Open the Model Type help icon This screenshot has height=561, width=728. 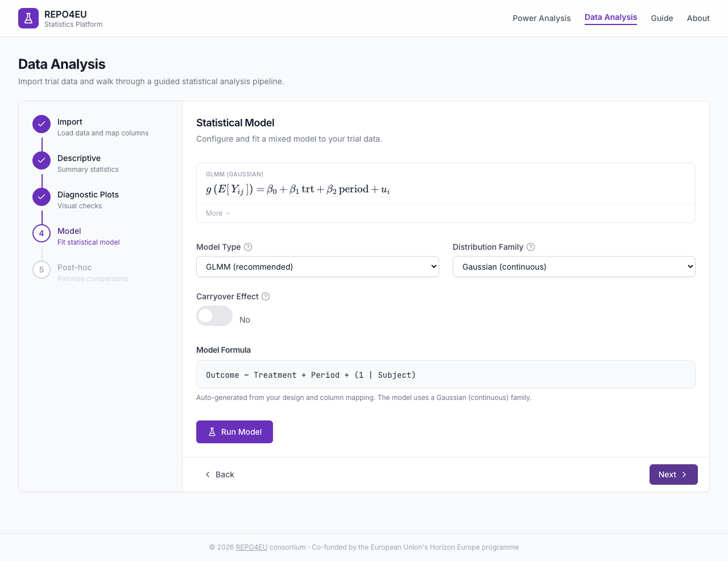point(248,247)
